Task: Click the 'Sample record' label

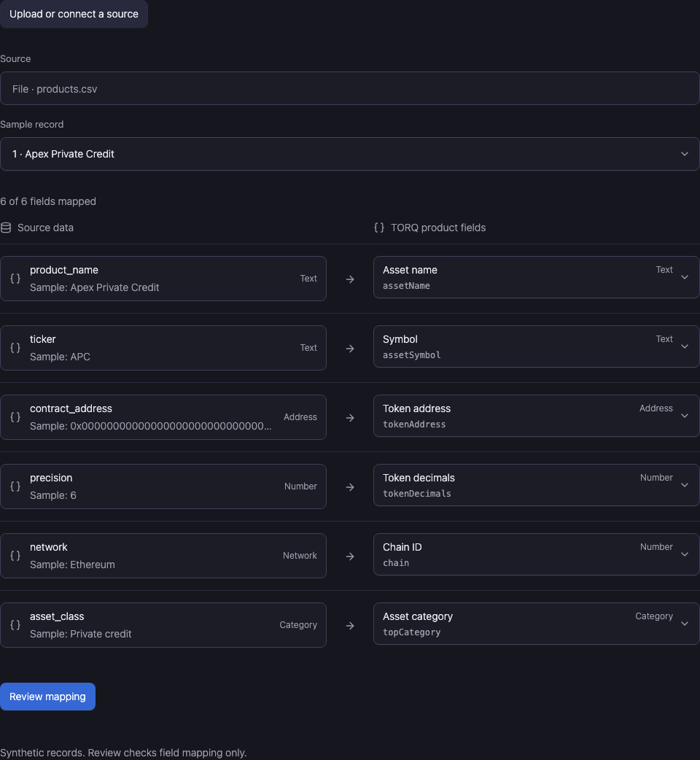Action: 31,125
